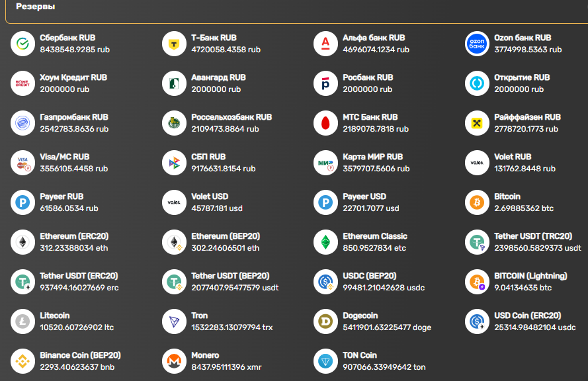Click the Binance Coin (BEP20) icon
This screenshot has width=588, height=381.
(x=23, y=362)
